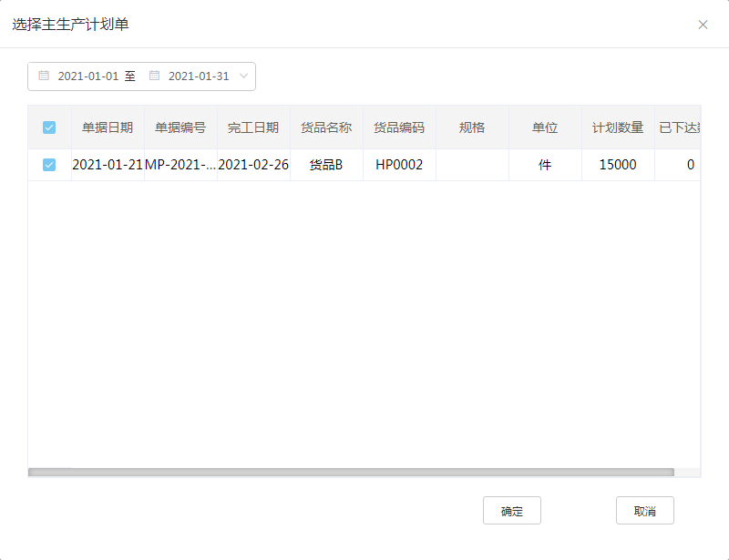This screenshot has width=729, height=560.
Task: Edit start date 2021-01-01 field
Action: [x=88, y=76]
